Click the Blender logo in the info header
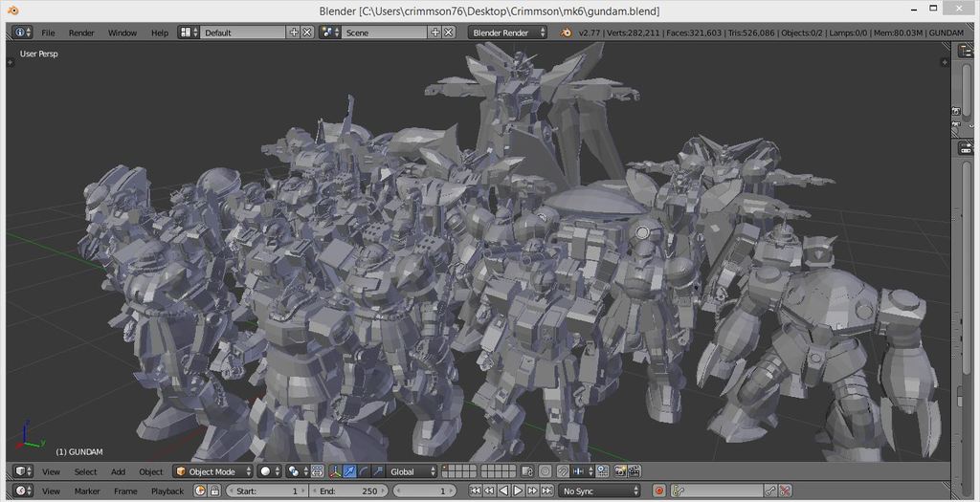The height and width of the screenshot is (502, 980). pyautogui.click(x=567, y=33)
